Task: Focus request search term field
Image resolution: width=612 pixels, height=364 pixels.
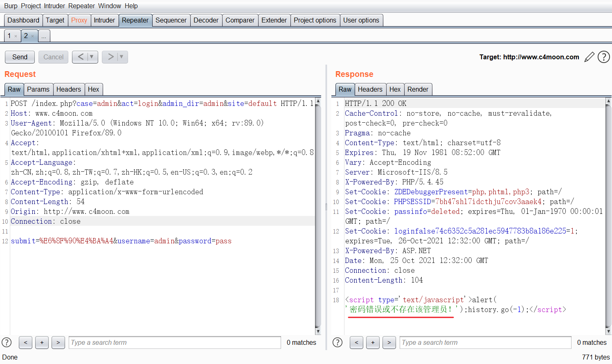Action: (x=175, y=342)
